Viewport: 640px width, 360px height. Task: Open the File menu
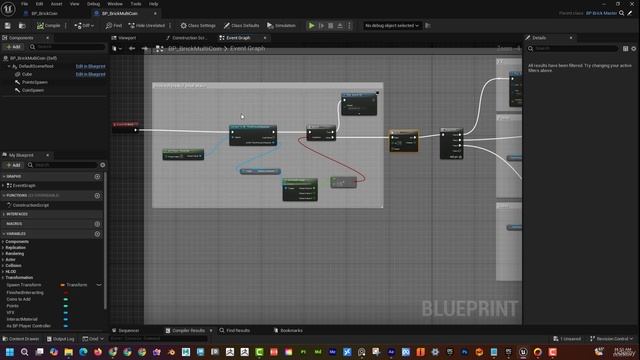[x=24, y=4]
